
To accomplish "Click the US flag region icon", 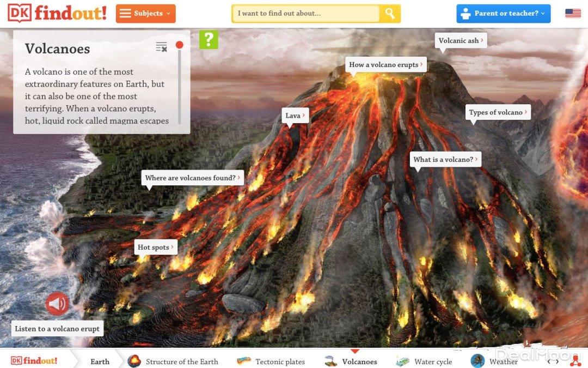I will click(573, 13).
